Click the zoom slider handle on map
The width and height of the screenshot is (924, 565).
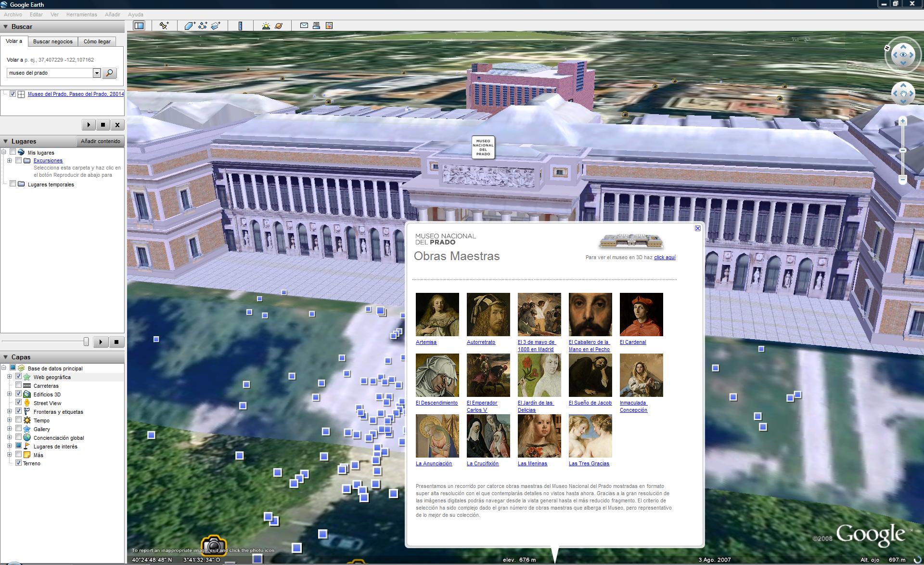(x=903, y=150)
